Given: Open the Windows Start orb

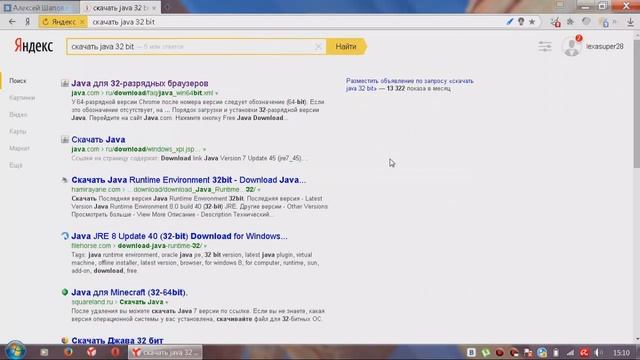Looking at the screenshot, I should (x=15, y=351).
